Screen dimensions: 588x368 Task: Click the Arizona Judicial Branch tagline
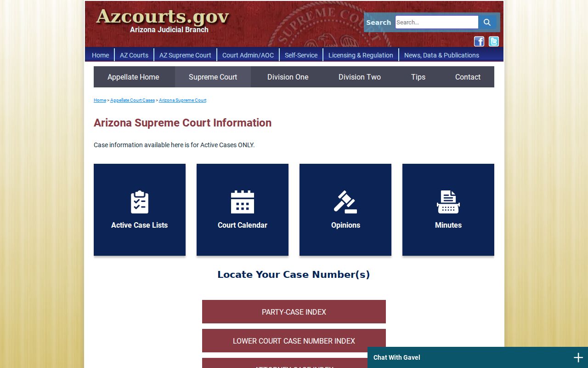(x=169, y=30)
